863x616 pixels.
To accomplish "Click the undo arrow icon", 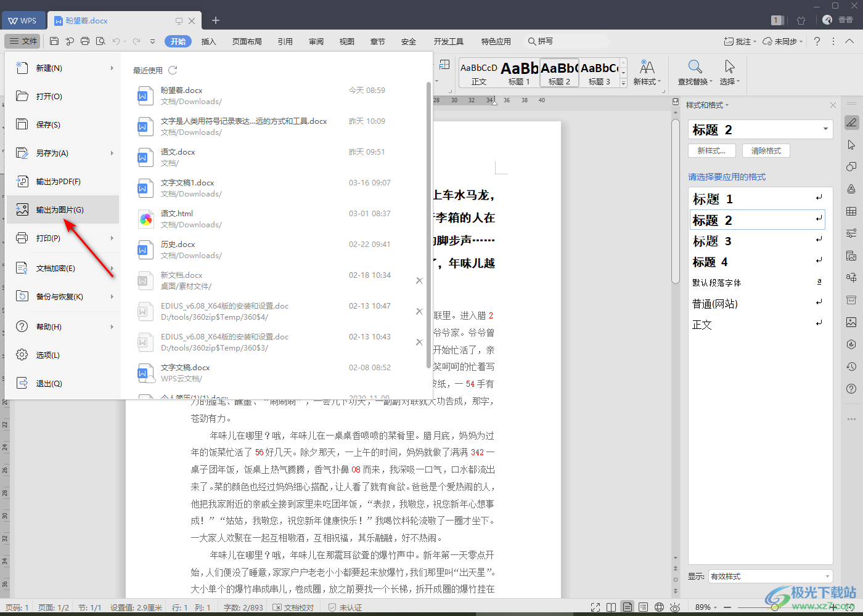I will [116, 41].
